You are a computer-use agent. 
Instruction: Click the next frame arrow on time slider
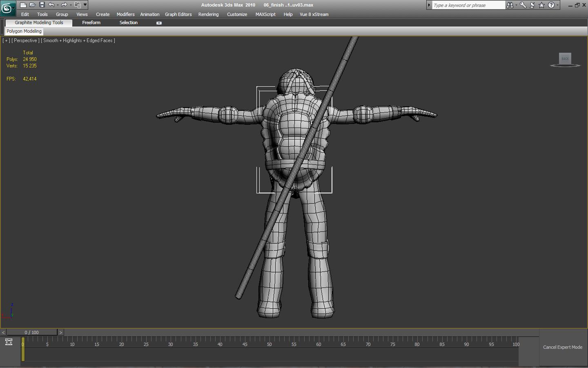(61, 332)
